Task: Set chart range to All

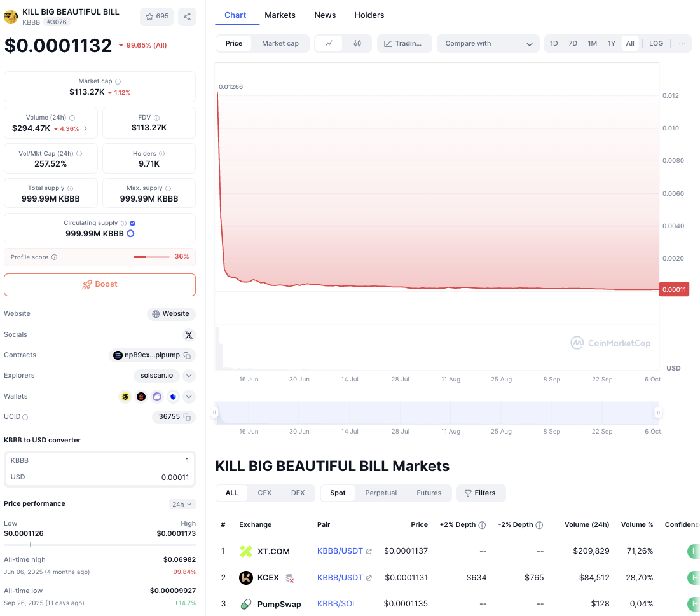Action: pyautogui.click(x=630, y=43)
